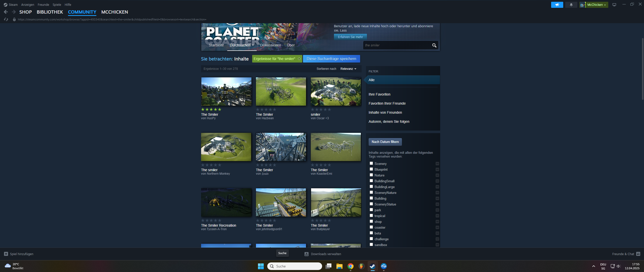Tick the BuildingLarge checkbox
The width and height of the screenshot is (644, 272).
[x=371, y=187]
